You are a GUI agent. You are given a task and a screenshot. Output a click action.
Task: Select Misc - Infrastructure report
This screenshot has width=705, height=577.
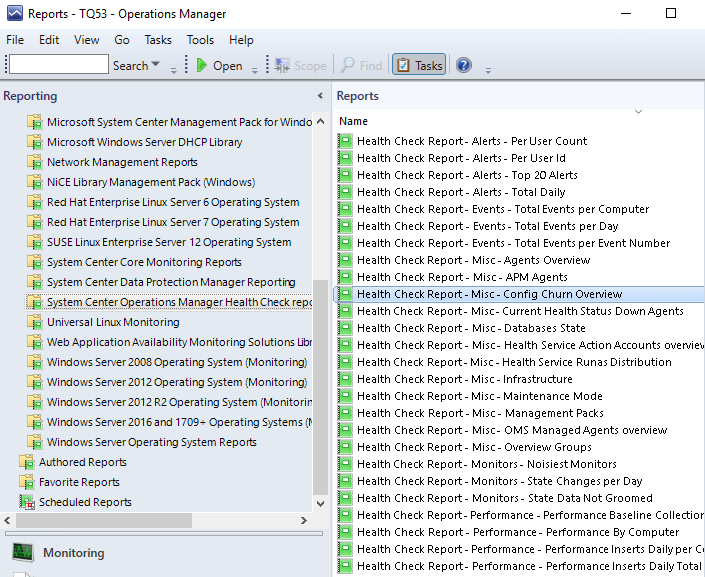click(464, 379)
